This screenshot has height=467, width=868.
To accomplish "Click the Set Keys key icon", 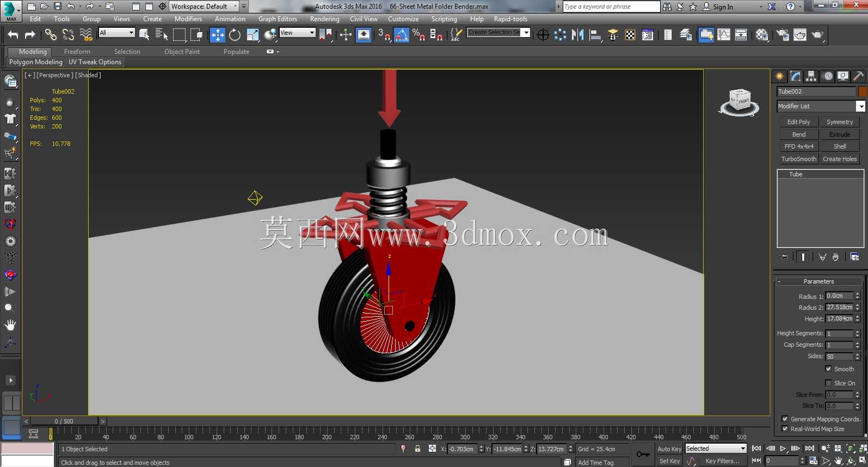I will click(643, 454).
